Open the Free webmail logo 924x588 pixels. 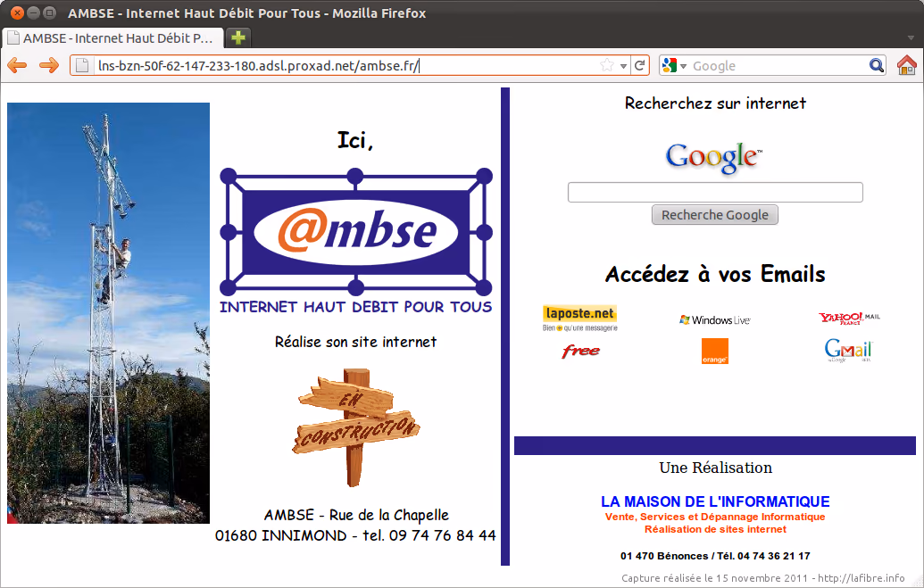pos(580,352)
